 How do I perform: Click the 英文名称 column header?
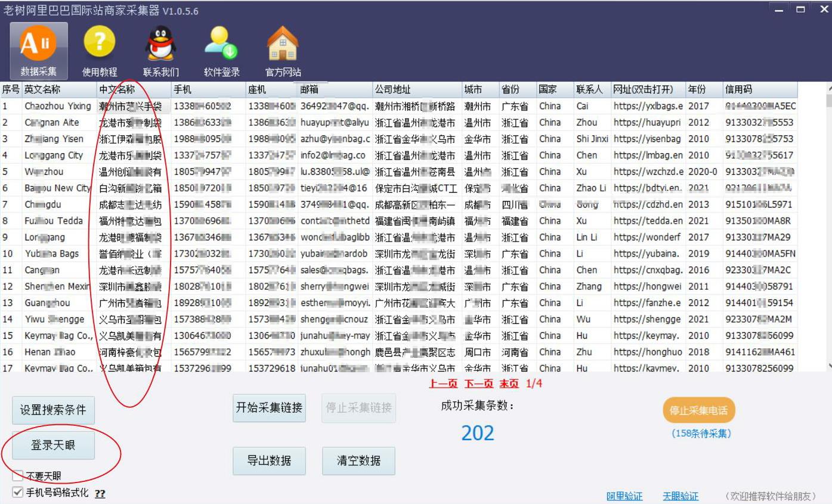pos(60,89)
